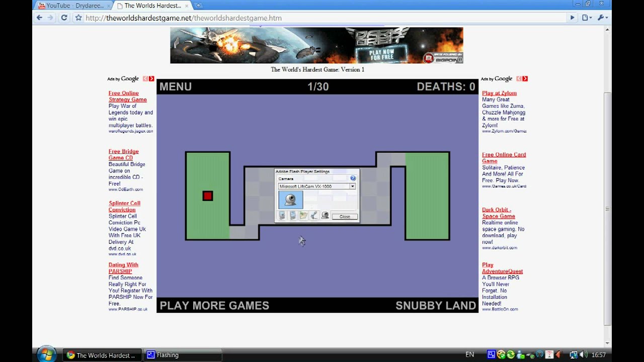Open Local Storage folder tab in Flash settings
This screenshot has height=362, width=644.
click(x=303, y=215)
